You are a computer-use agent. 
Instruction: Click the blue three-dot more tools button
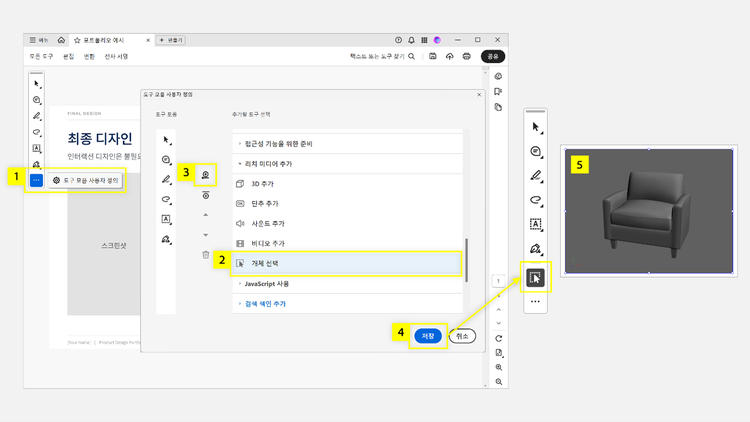click(x=36, y=180)
